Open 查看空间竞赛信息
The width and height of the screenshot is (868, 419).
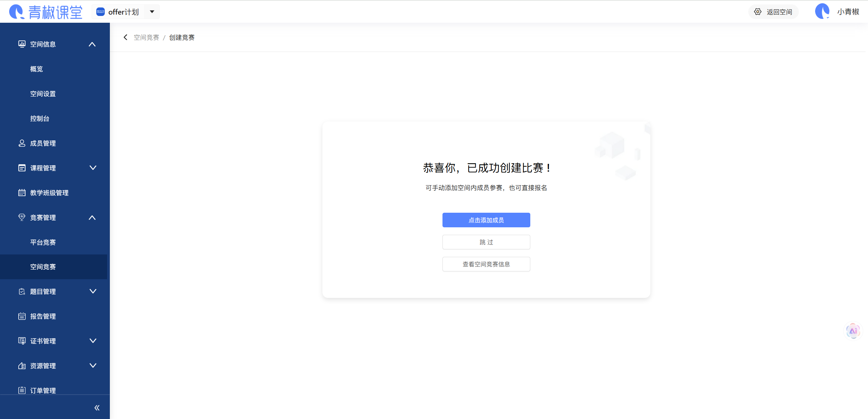click(486, 264)
